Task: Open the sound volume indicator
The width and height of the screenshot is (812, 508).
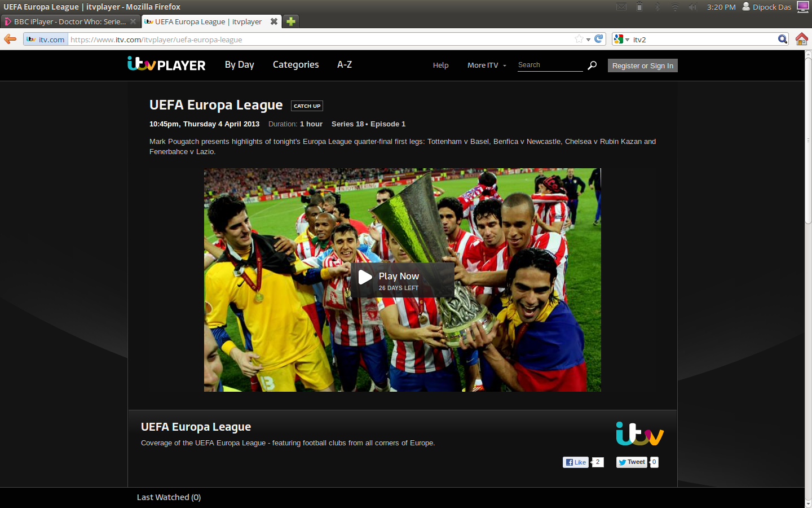Action: [x=692, y=7]
